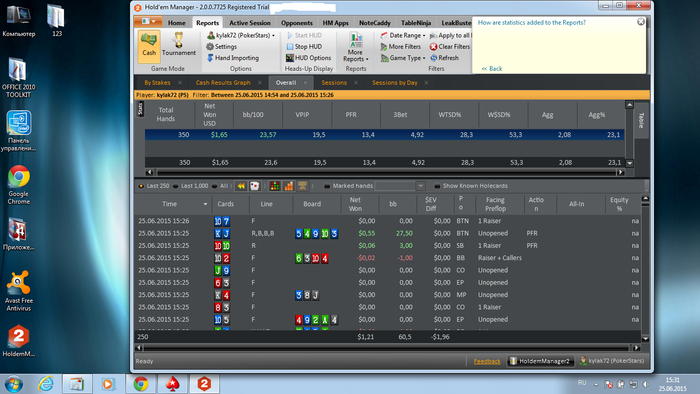Click Start HUD play icon
Screen dimensions: 700x394
point(290,35)
